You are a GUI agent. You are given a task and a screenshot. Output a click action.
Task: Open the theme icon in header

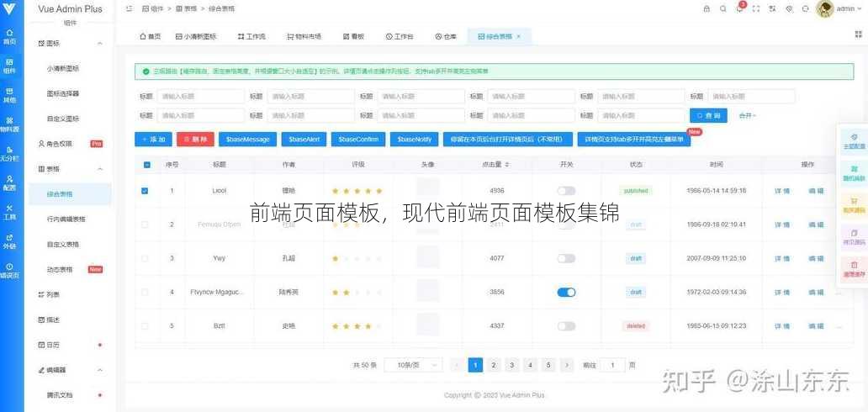[x=790, y=9]
